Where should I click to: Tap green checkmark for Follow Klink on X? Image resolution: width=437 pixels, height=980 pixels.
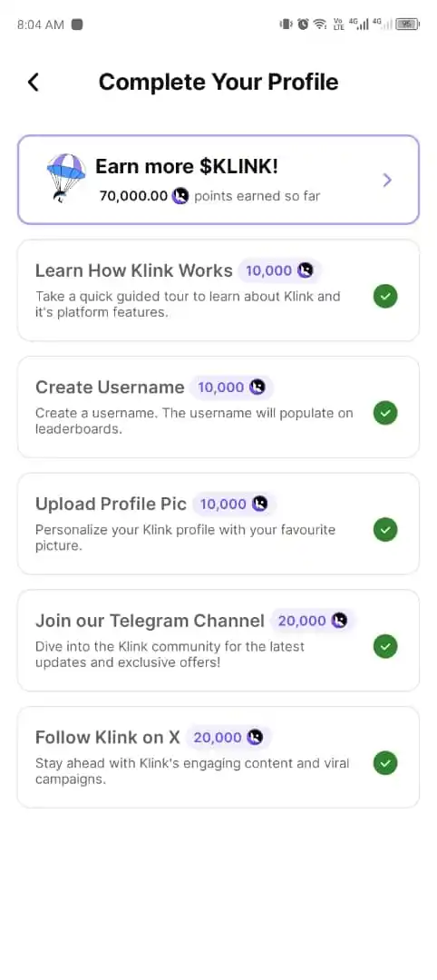pos(385,763)
